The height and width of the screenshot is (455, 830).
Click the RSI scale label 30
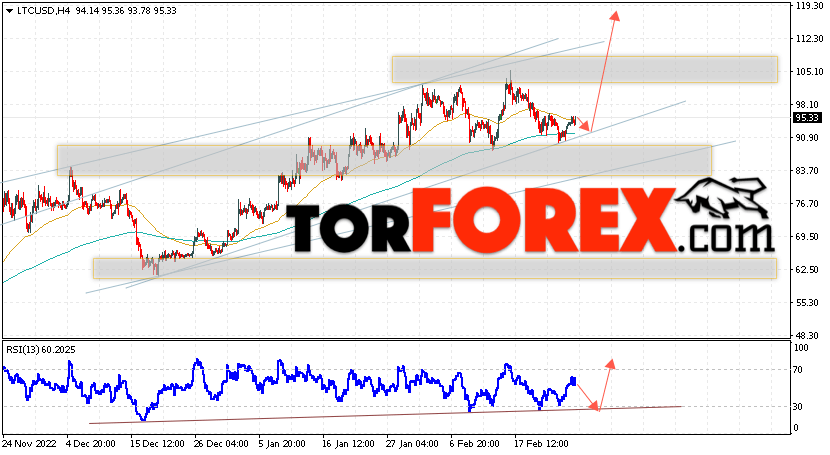[799, 407]
